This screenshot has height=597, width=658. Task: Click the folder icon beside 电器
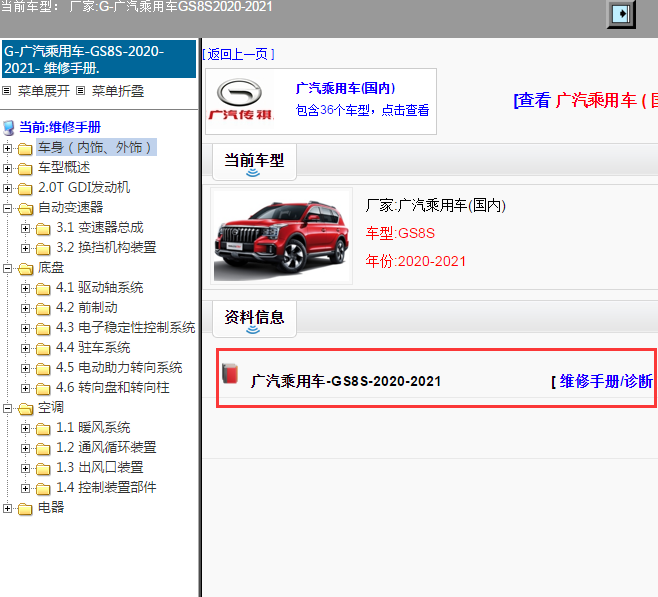tap(25, 508)
